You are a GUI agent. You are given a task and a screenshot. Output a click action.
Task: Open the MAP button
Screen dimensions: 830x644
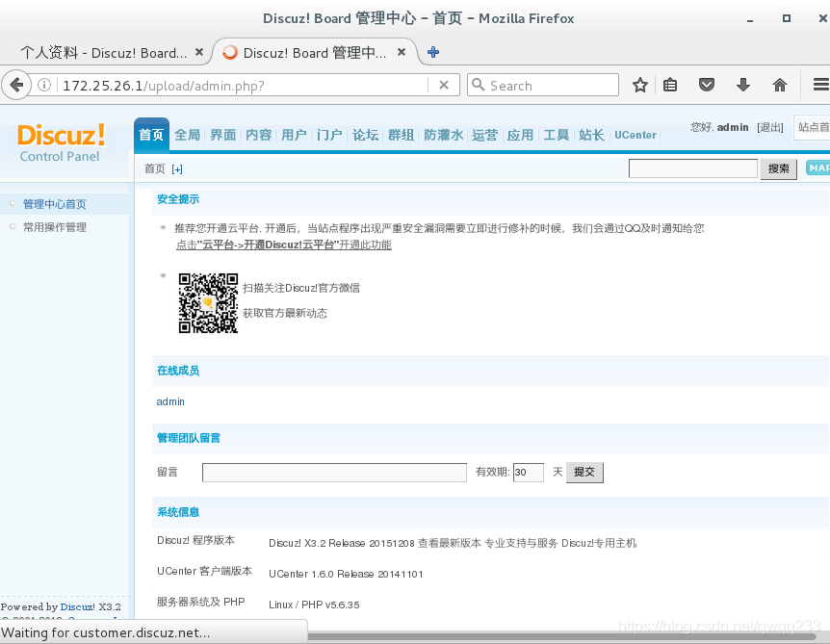pyautogui.click(x=817, y=167)
